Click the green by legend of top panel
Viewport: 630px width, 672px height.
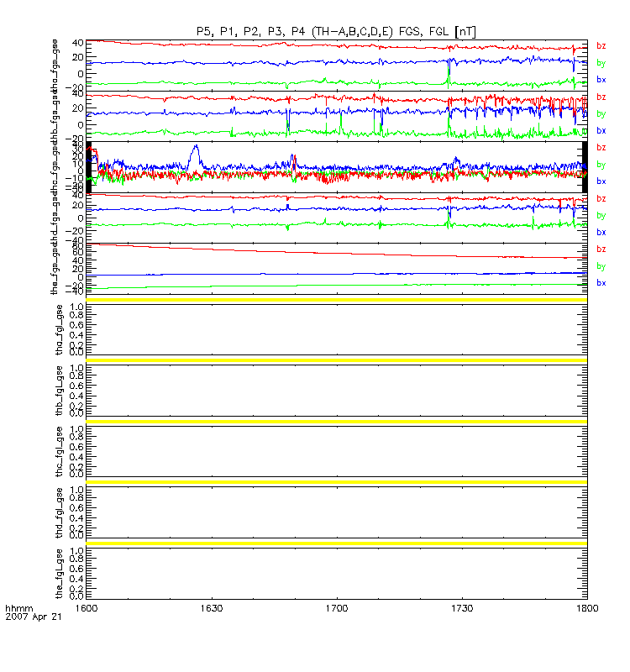click(x=601, y=63)
